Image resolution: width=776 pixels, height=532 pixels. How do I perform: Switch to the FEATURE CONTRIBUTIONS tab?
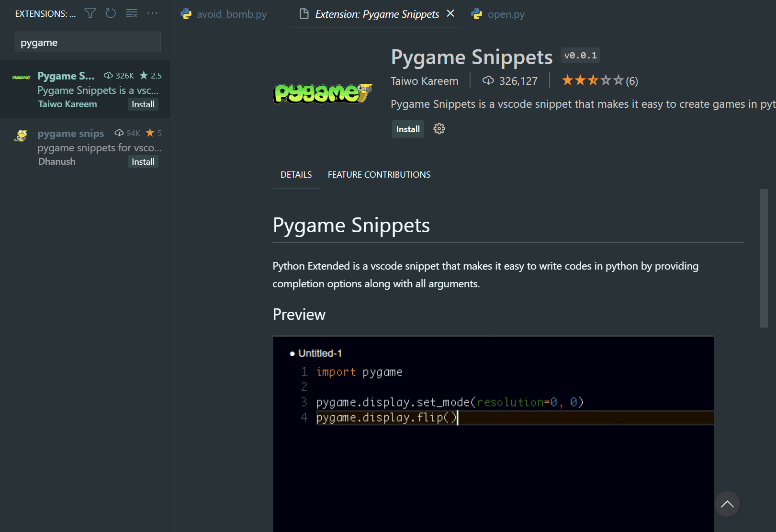(379, 174)
